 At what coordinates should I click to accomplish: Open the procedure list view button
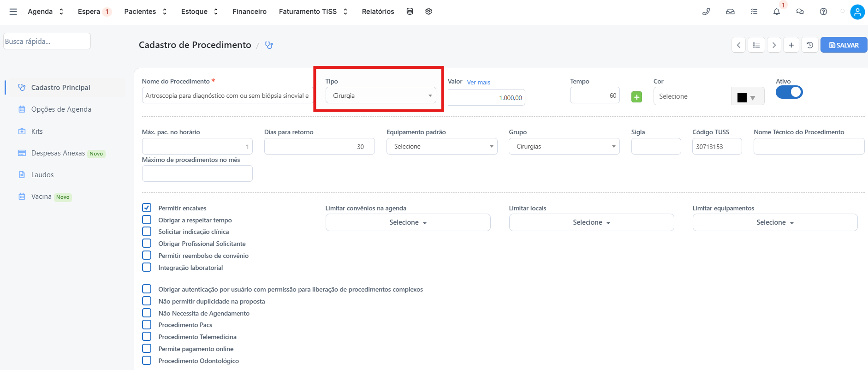[756, 45]
